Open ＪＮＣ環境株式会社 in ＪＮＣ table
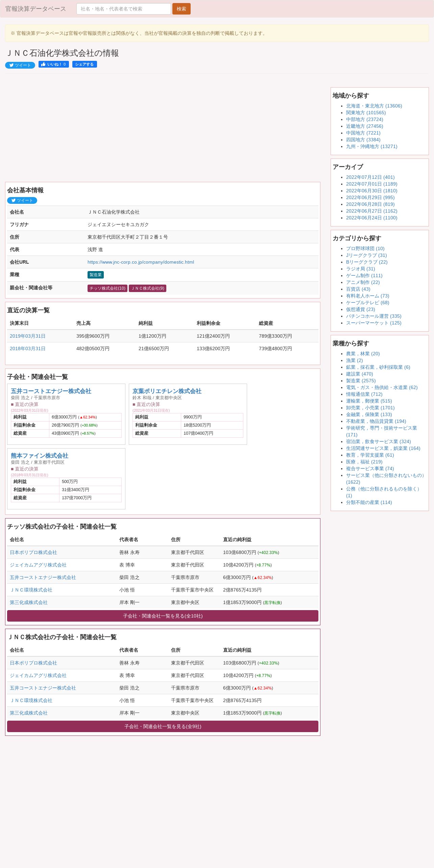This screenshot has width=434, height=868. tap(31, 700)
